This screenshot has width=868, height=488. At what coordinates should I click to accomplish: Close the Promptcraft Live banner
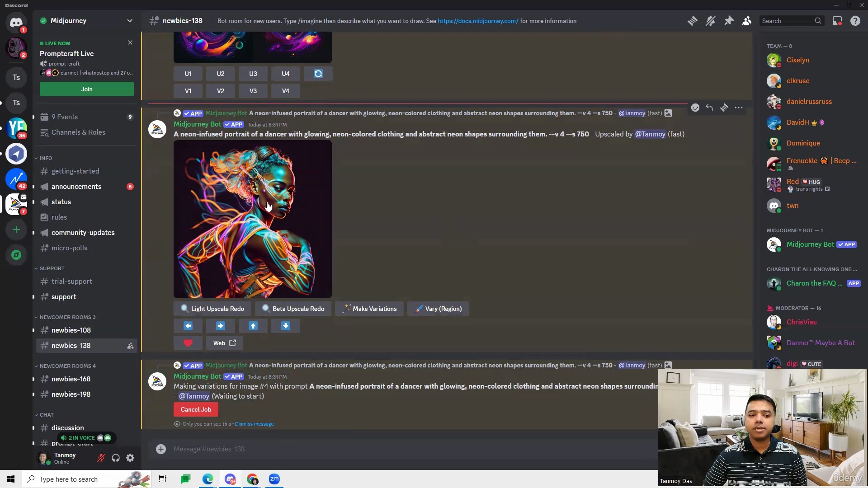[x=130, y=42]
